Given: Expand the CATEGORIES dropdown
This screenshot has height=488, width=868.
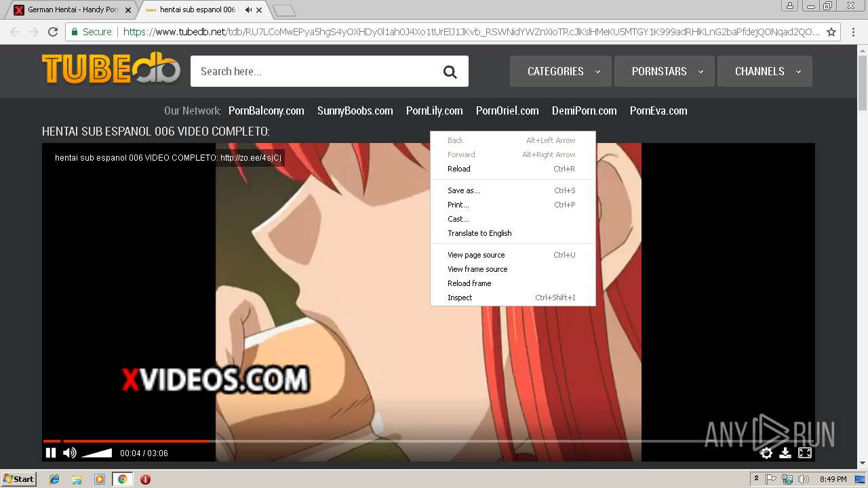Looking at the screenshot, I should coord(561,71).
